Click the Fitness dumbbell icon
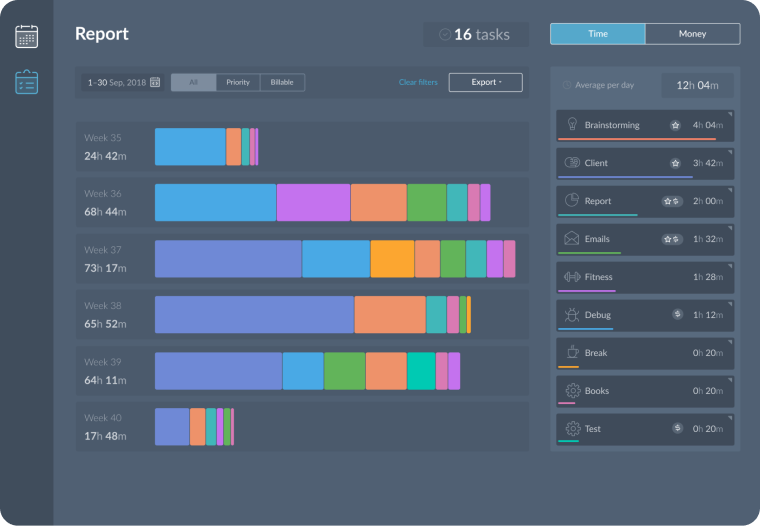Viewport: 760px width, 526px height. tap(572, 277)
